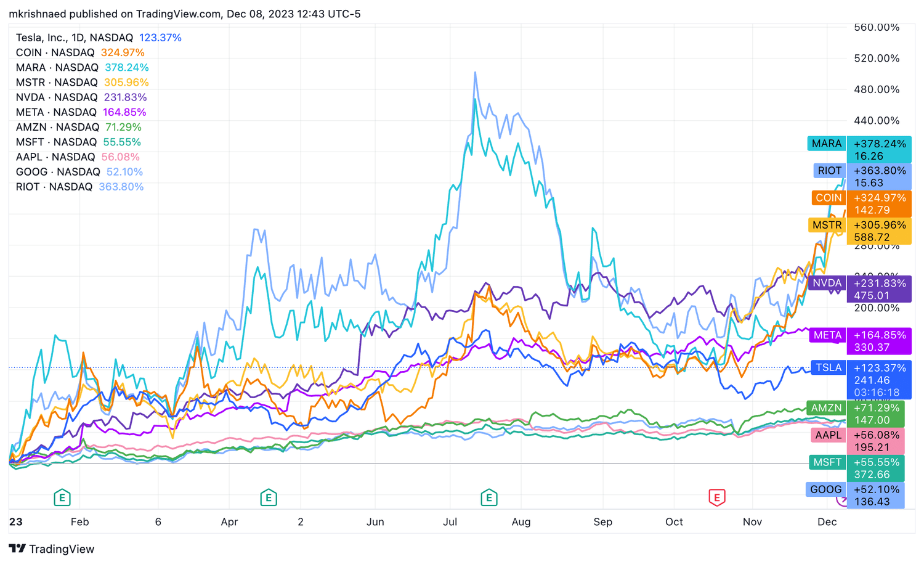Click the +164.85% 330.37 META value box
The image size is (924, 564).
[x=880, y=341]
